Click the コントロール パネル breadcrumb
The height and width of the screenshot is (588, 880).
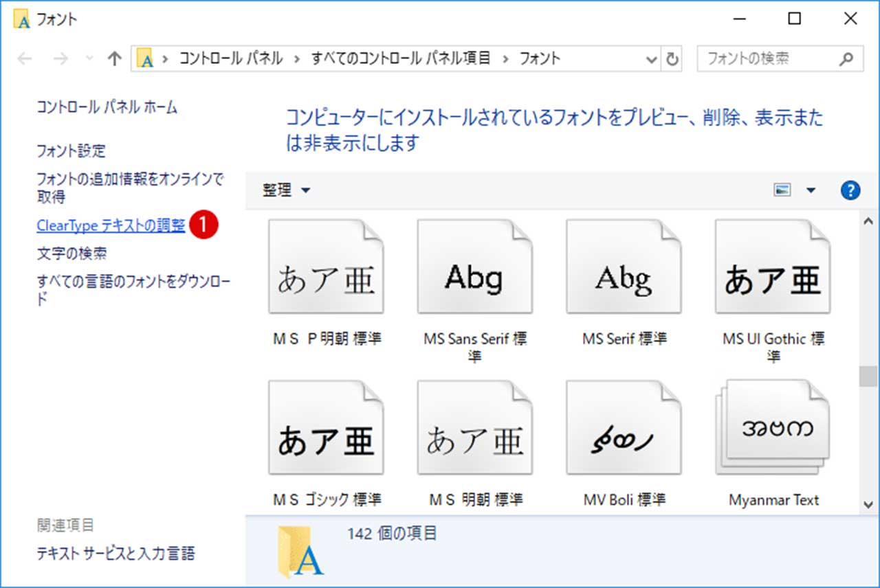point(231,59)
